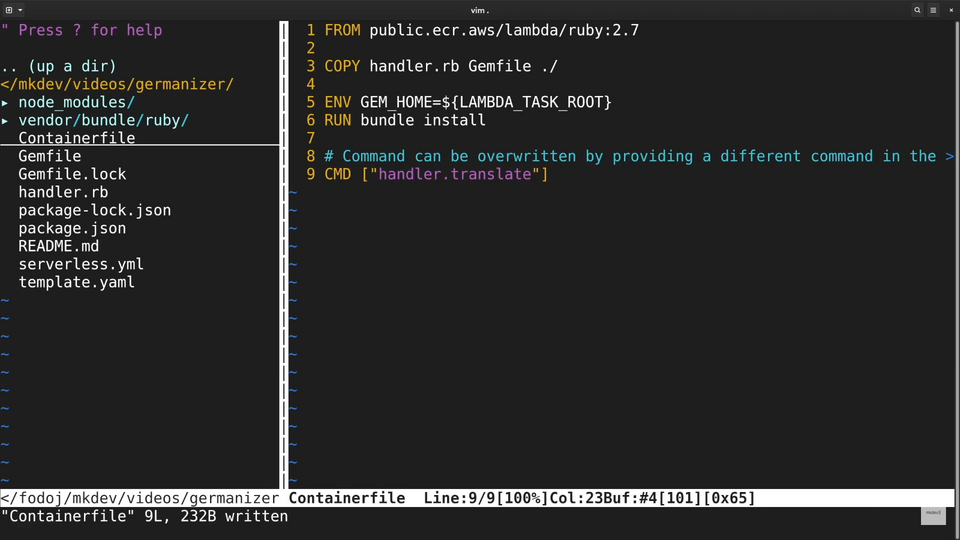Image resolution: width=960 pixels, height=540 pixels.
Task: Open handler.rb in the file tree
Action: [x=63, y=192]
